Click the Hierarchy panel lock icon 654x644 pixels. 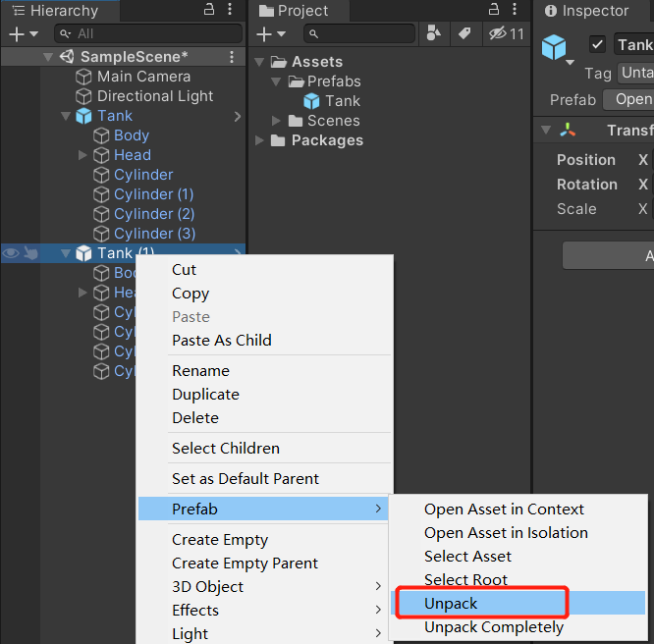(209, 9)
